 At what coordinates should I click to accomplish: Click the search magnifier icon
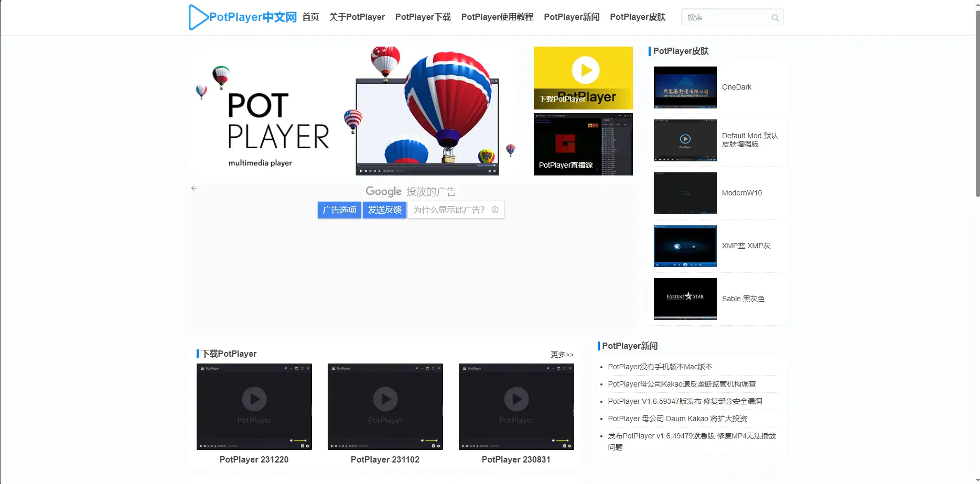coord(775,18)
